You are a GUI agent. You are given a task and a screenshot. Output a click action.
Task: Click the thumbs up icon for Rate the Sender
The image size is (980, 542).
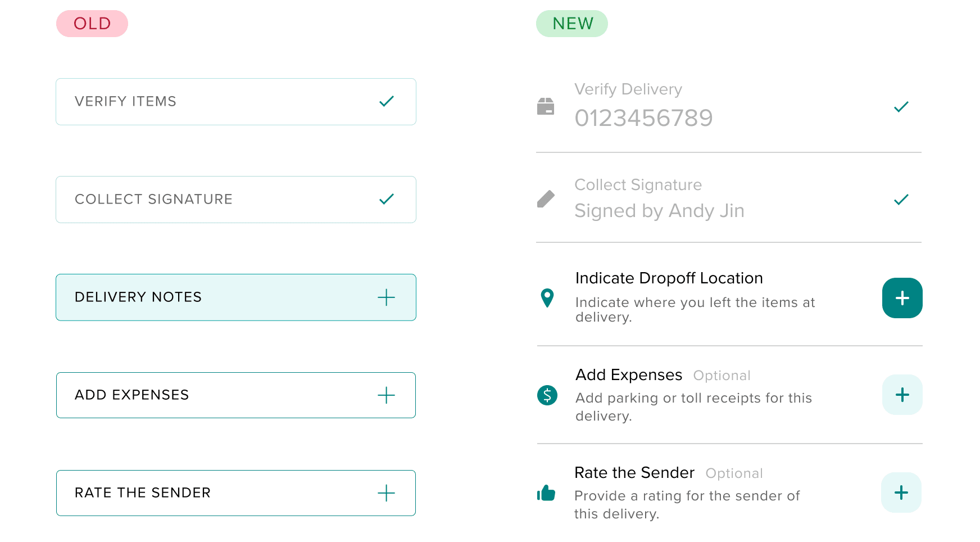tap(546, 493)
